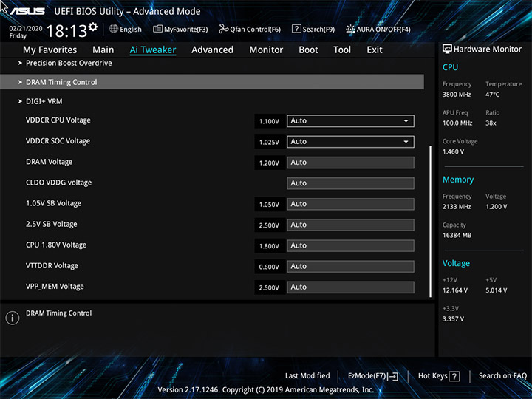This screenshot has width=532, height=399.
Task: Click the 02/21/2020 date text
Action: [26, 29]
